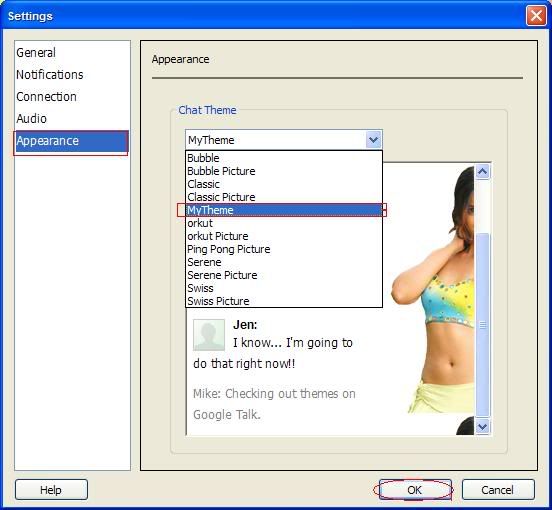Select the orkut theme
The width and height of the screenshot is (552, 510).
tap(284, 223)
